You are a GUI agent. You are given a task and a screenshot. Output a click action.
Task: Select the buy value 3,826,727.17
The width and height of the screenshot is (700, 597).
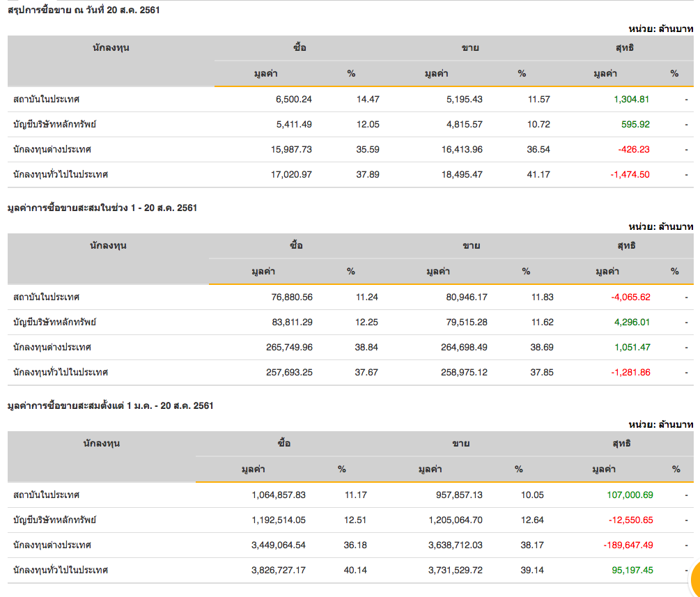coord(279,570)
